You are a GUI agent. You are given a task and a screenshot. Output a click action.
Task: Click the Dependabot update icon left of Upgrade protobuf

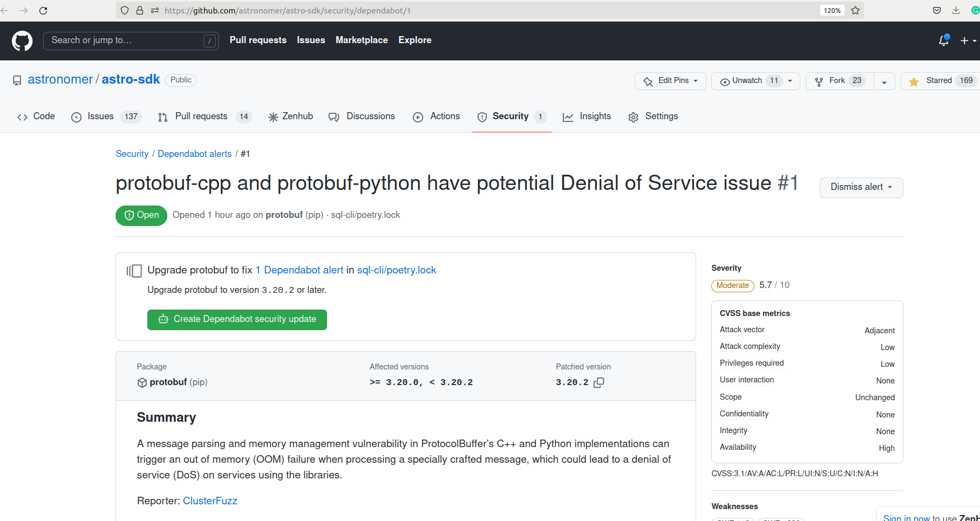134,271
